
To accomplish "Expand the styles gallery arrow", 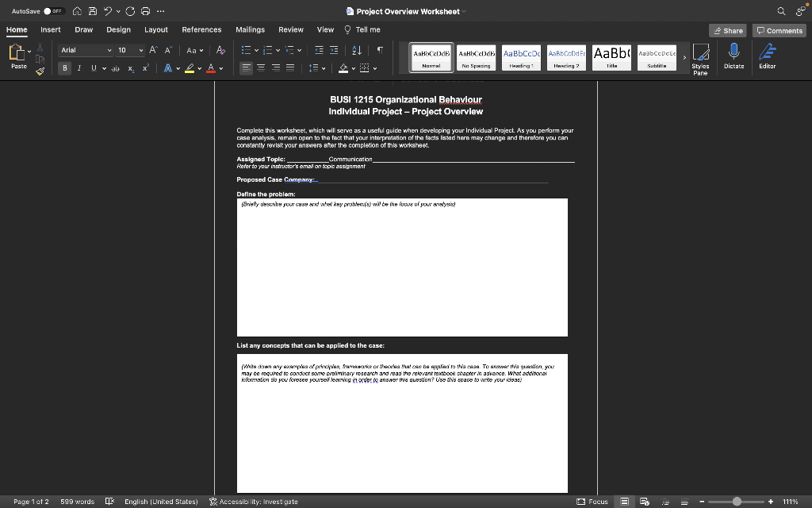I will 684,57.
